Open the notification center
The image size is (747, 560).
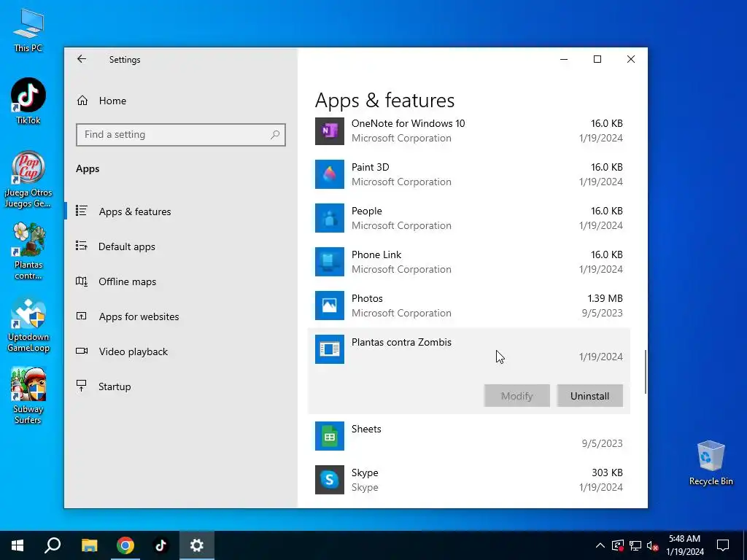[x=723, y=545]
